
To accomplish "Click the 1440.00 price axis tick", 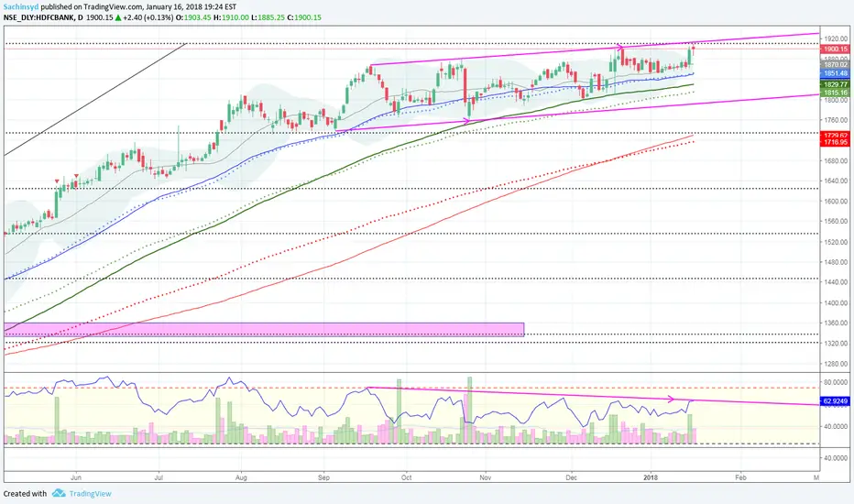I will [836, 282].
